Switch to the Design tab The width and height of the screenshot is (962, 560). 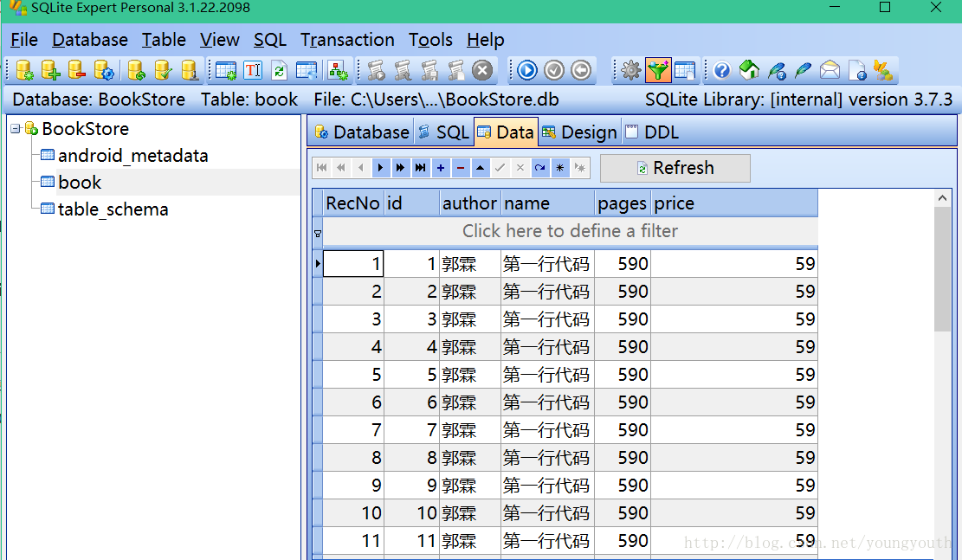tap(580, 132)
